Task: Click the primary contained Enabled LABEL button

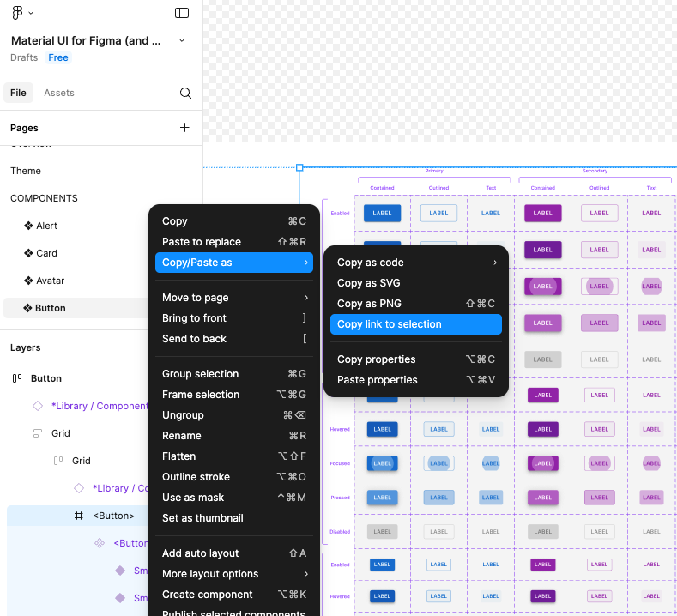Action: click(x=382, y=214)
